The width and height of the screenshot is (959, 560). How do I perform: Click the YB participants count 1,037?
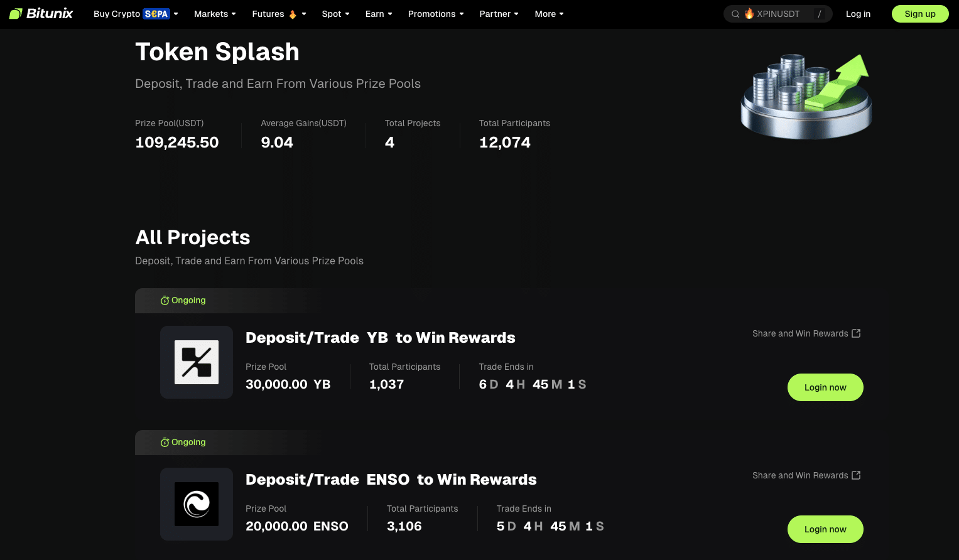(x=387, y=384)
